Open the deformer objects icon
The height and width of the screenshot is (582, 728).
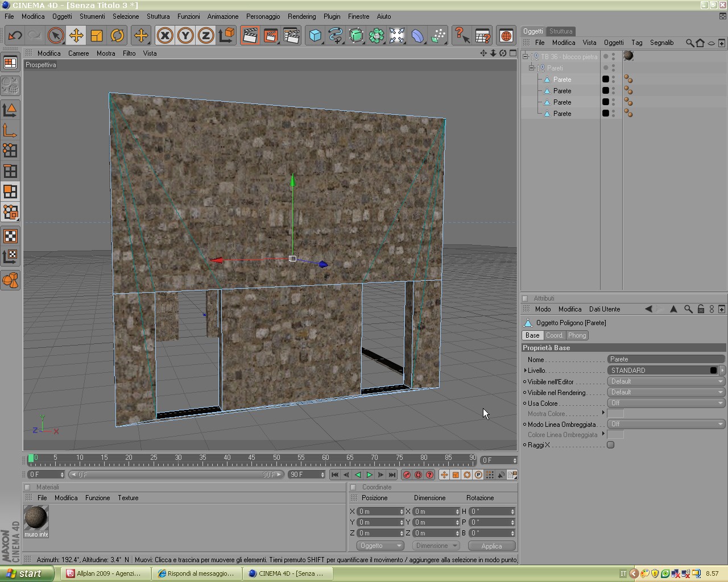pos(417,36)
